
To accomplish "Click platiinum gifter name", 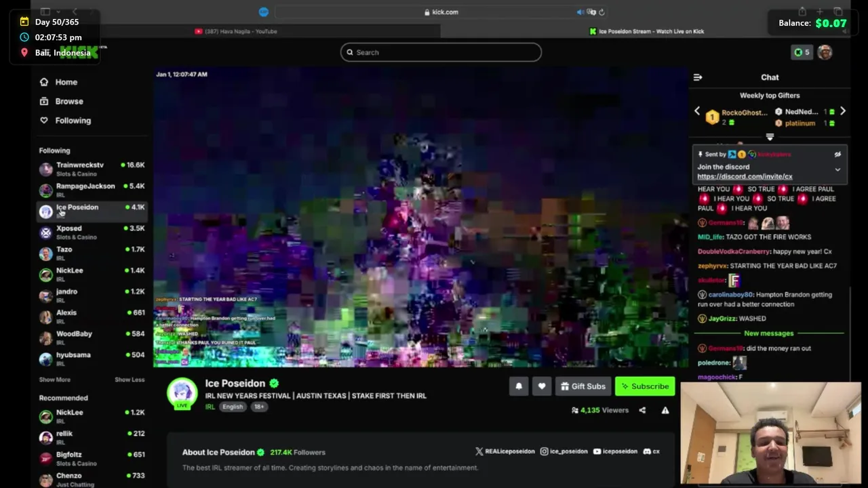I will pos(800,123).
